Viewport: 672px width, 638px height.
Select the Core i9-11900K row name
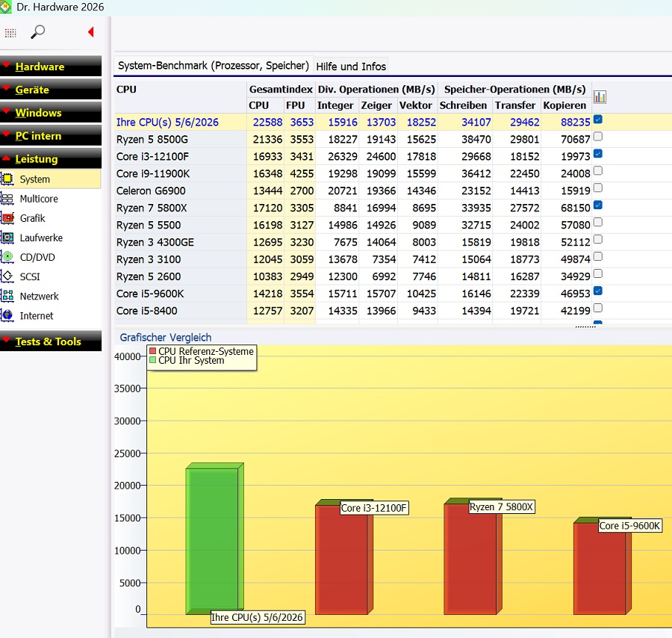(x=153, y=173)
